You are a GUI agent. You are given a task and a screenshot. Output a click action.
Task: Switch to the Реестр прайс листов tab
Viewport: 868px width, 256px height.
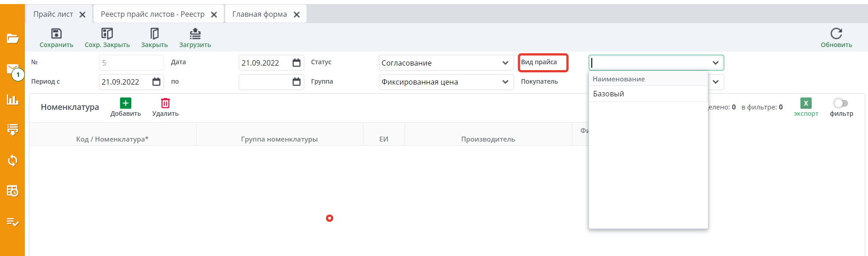[x=152, y=14]
